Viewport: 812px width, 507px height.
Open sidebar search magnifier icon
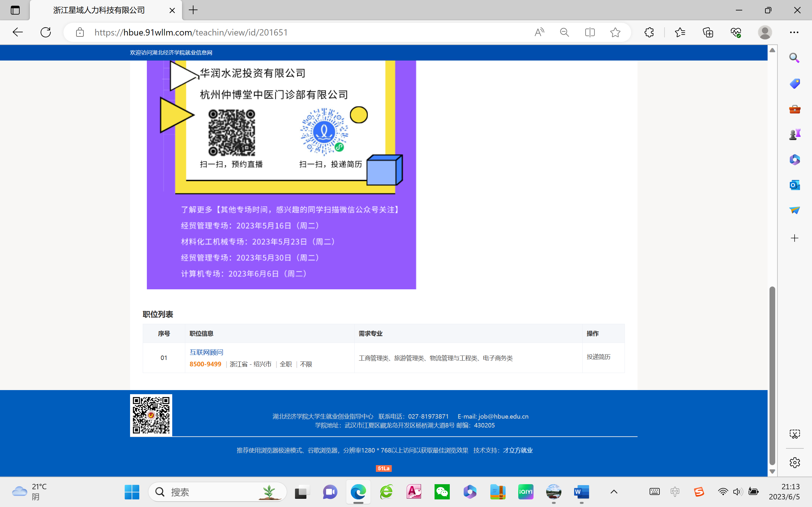[794, 58]
